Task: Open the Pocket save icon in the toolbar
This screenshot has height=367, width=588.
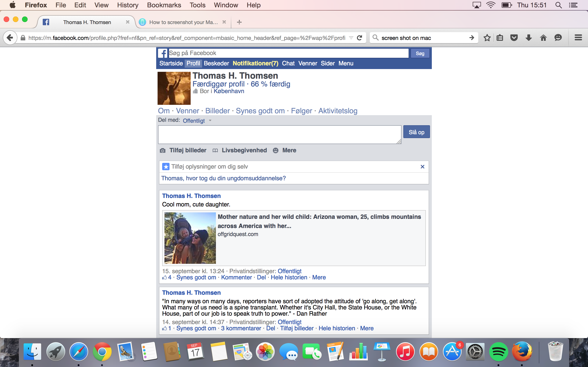Action: coord(514,38)
